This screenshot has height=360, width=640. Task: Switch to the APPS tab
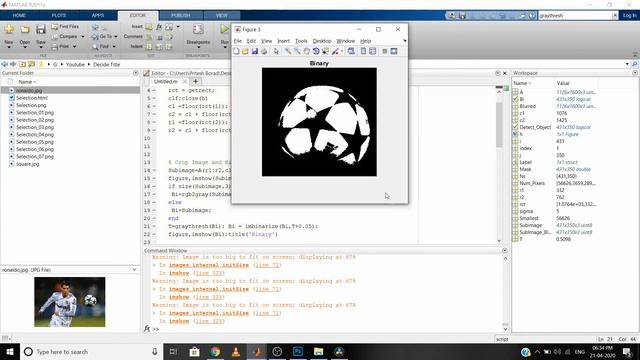coord(98,16)
